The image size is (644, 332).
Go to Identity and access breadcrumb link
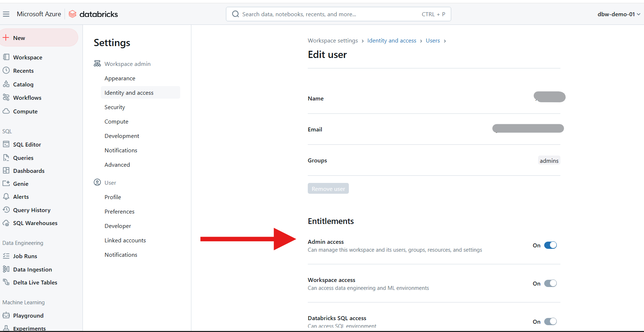(392, 40)
